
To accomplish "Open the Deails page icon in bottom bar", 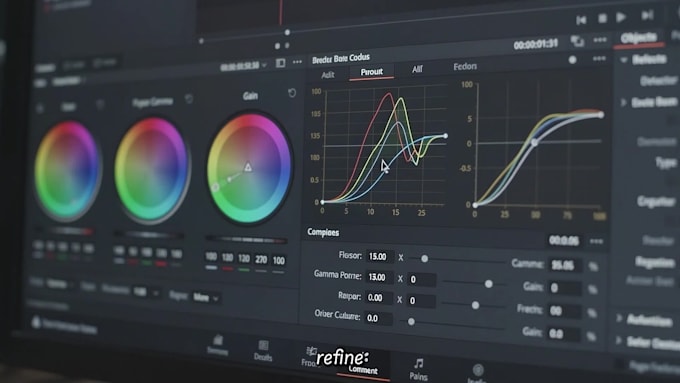I will pyautogui.click(x=263, y=351).
